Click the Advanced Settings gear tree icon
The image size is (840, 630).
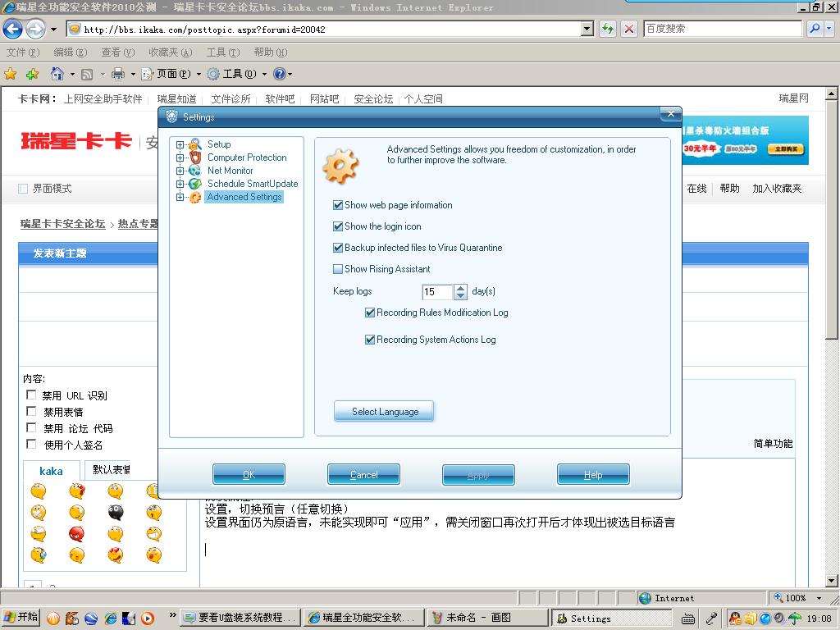(x=195, y=197)
